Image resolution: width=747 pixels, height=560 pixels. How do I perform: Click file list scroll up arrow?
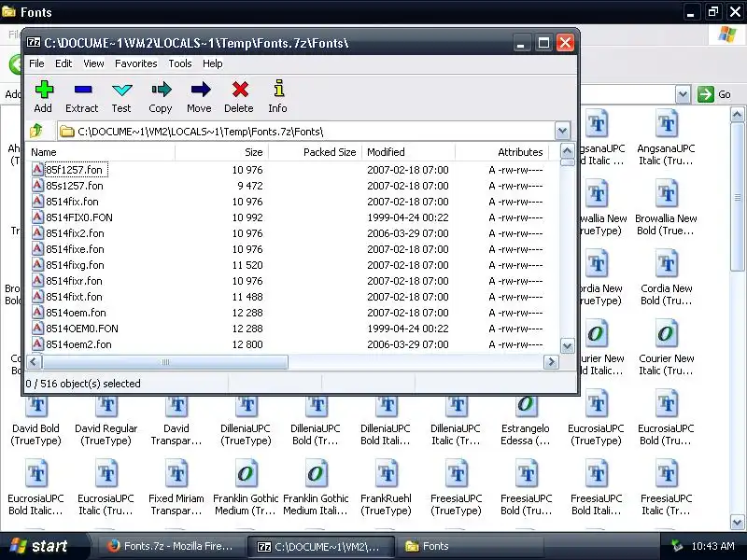pyautogui.click(x=567, y=151)
